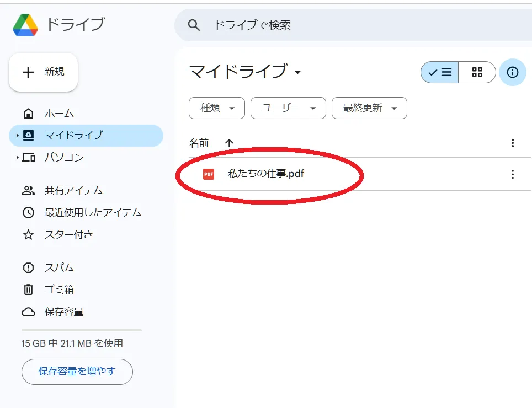Expand the パソコン tree arrow
This screenshot has height=408, width=532.
[x=17, y=158]
